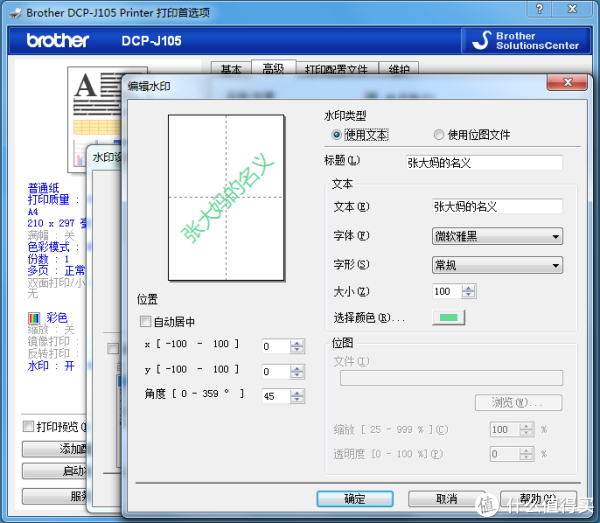600x523 pixels.
Task: Switch to the 维护 tab
Action: point(399,69)
